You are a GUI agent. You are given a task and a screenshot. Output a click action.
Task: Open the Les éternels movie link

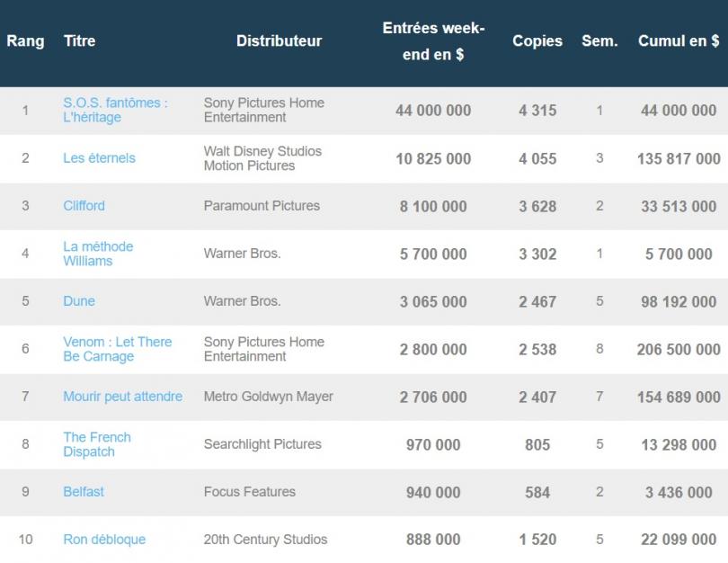click(x=100, y=158)
